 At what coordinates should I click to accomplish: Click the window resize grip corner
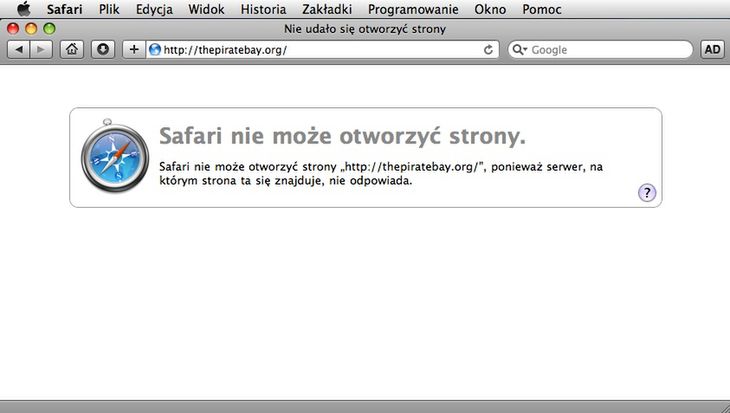724,407
